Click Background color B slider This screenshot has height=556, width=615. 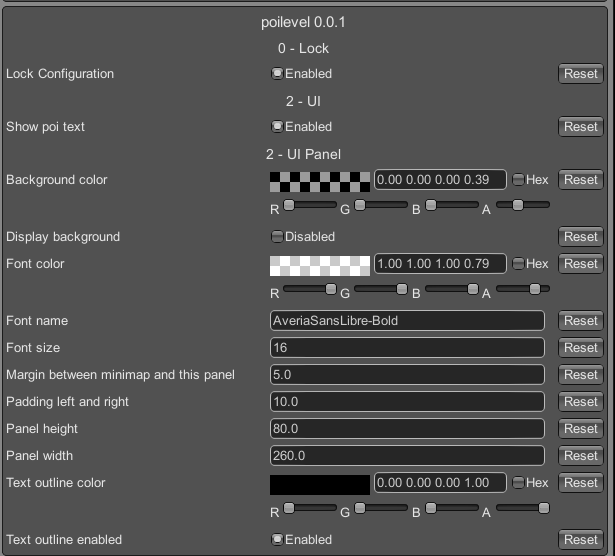coord(452,205)
